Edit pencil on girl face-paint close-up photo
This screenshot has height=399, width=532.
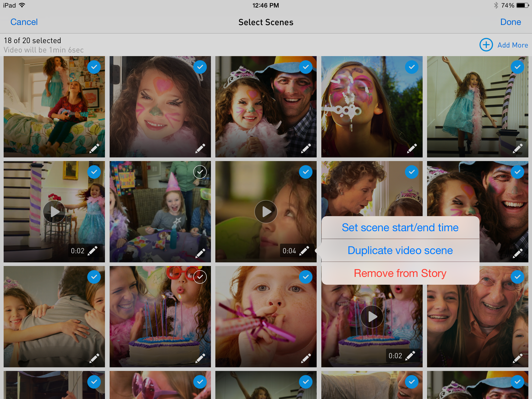click(200, 148)
